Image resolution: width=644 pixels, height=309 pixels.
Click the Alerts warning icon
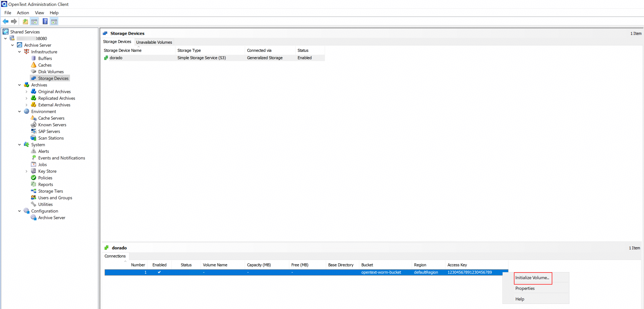click(33, 151)
